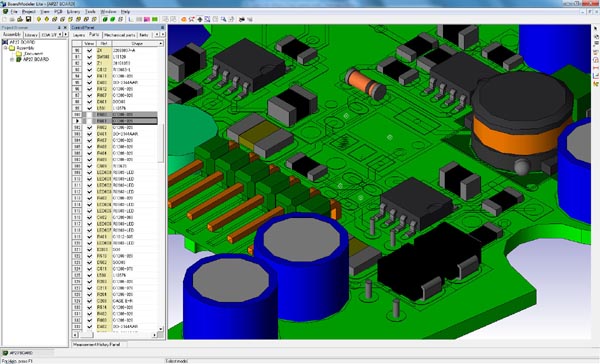
Task: Click the magnifier zoom toolbar icon
Action: click(x=223, y=19)
